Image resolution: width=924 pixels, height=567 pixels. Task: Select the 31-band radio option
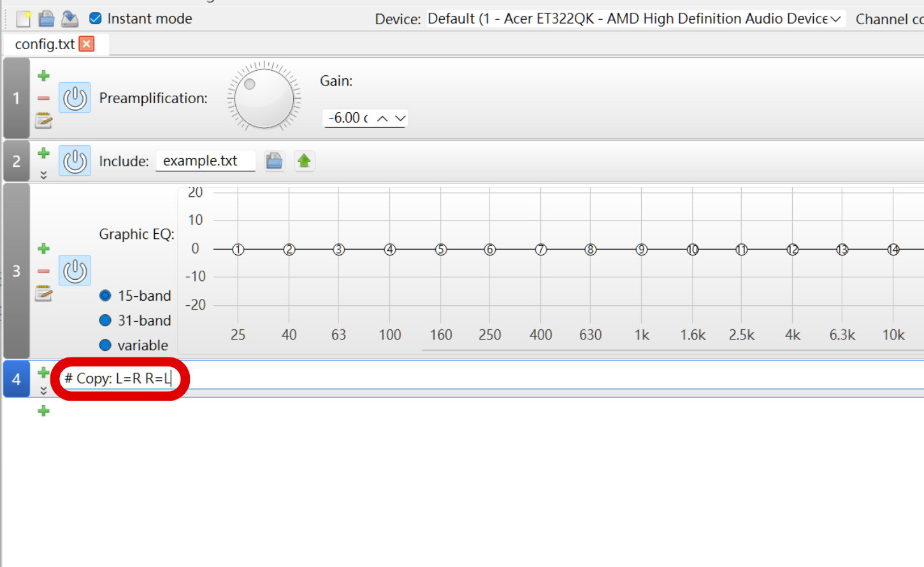pyautogui.click(x=106, y=320)
